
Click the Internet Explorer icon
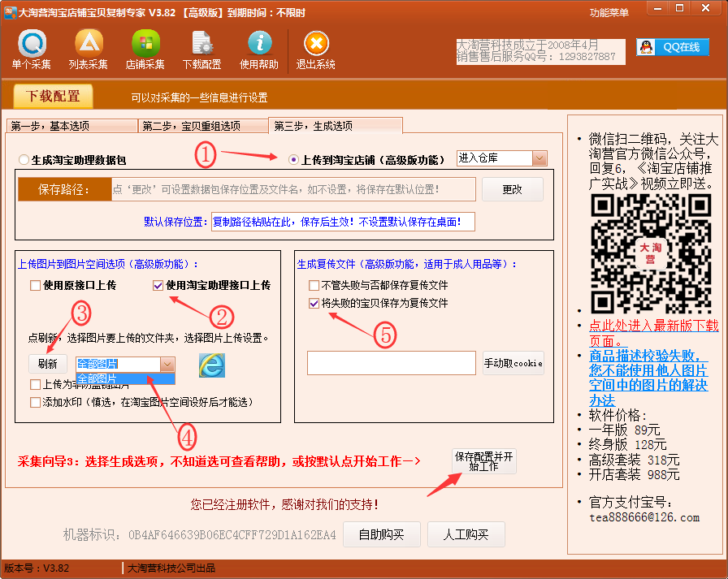coord(212,365)
